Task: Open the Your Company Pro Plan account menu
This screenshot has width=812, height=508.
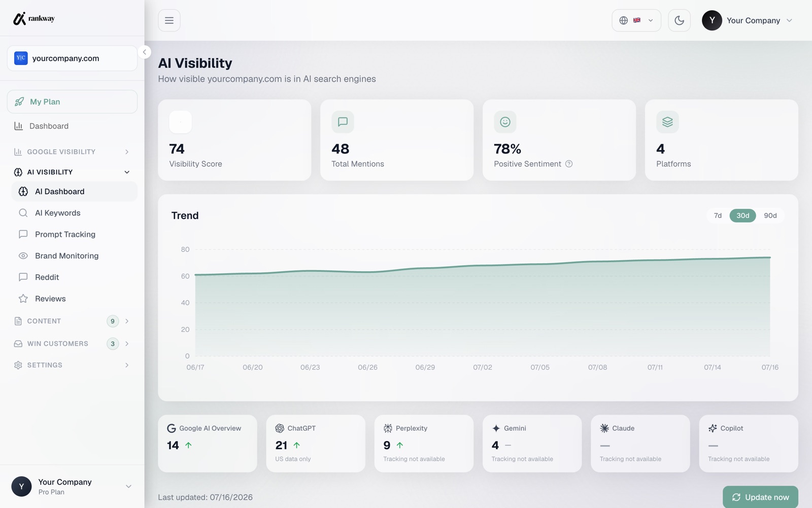Action: pyautogui.click(x=72, y=487)
